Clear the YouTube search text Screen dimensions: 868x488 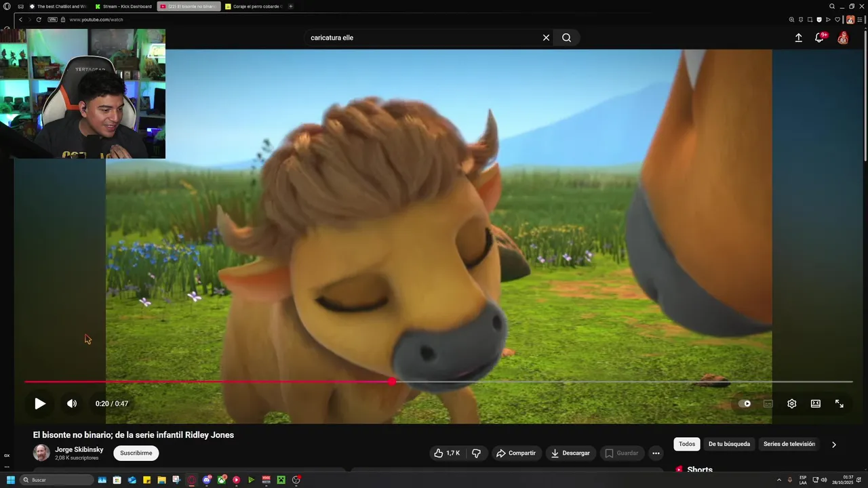click(546, 38)
